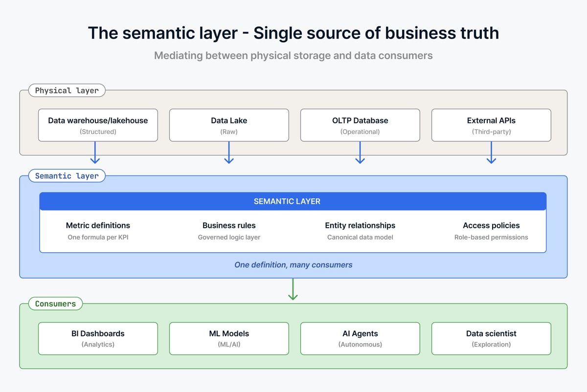Viewport: 587px width, 392px height.
Task: Click the Physical layer label tag
Action: pyautogui.click(x=67, y=90)
